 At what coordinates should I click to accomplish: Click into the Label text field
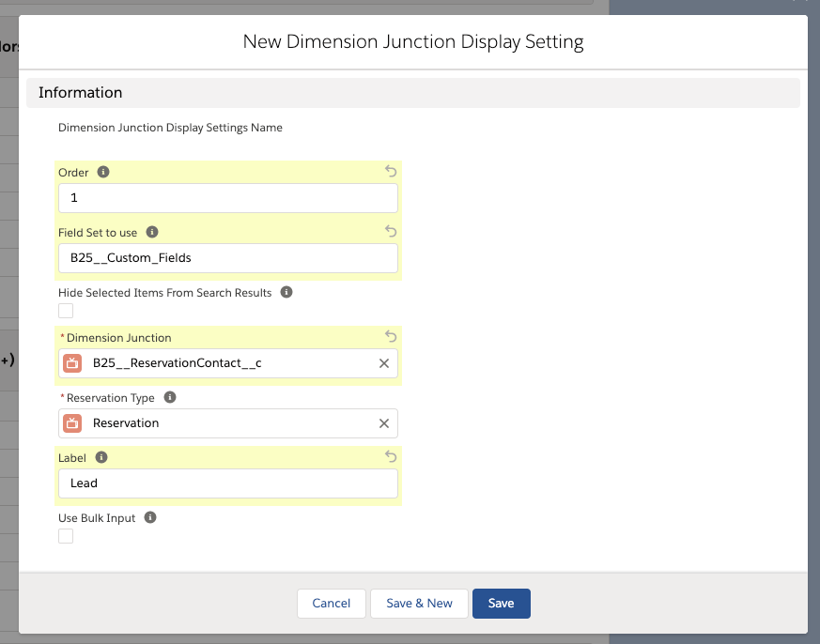(x=227, y=483)
